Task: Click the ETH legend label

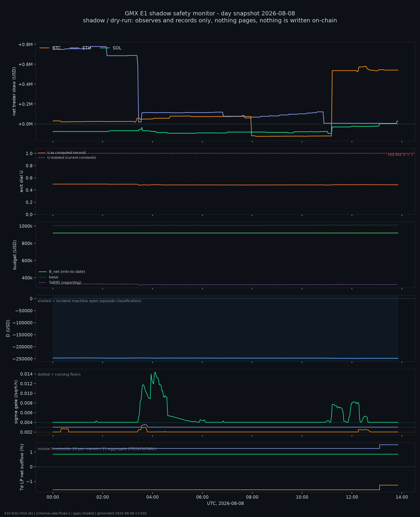Action: 87,48
